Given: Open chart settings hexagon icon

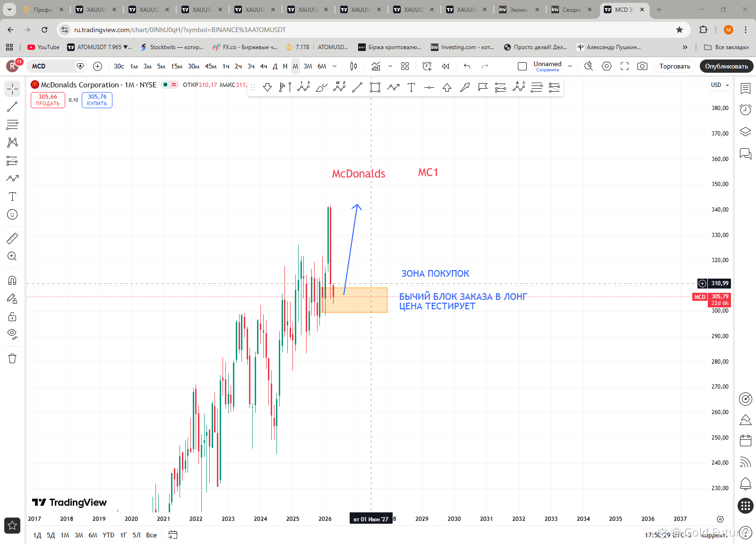Looking at the screenshot, I should (607, 66).
